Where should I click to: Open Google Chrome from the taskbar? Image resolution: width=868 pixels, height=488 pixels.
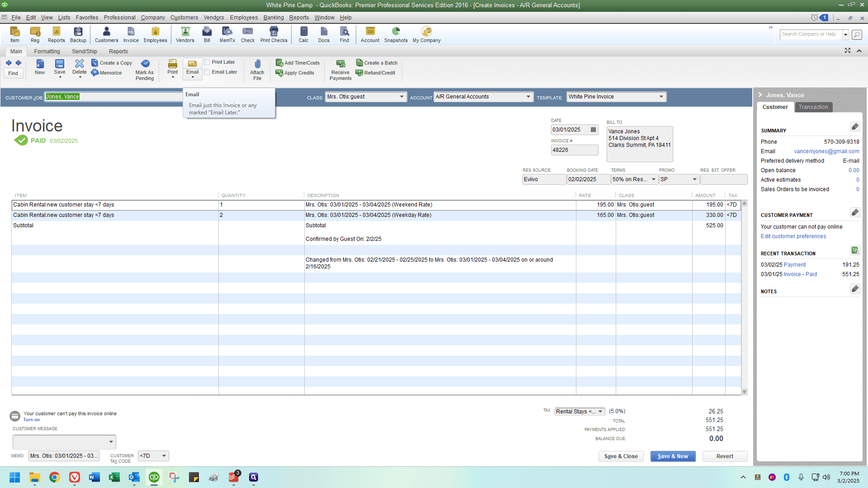click(x=55, y=477)
